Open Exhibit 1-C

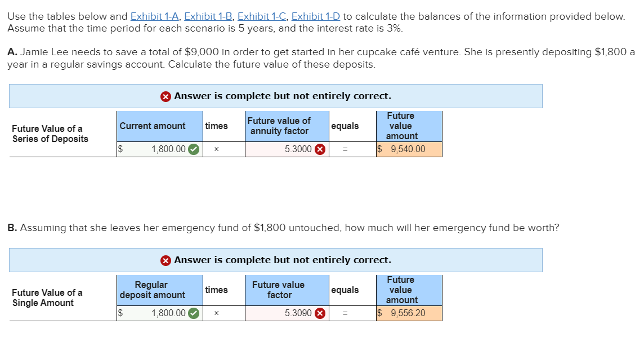262,16
